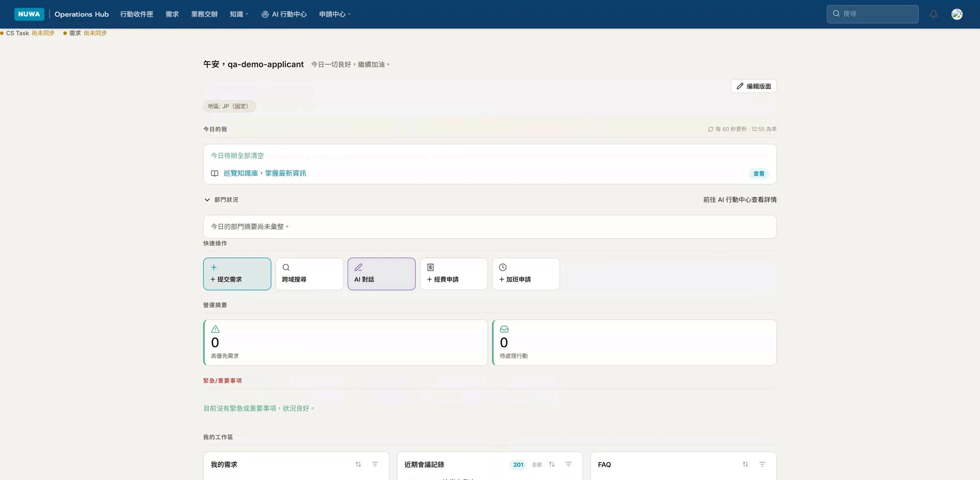
Task: Collapse the 部門狀況 section chevron
Action: tap(207, 200)
